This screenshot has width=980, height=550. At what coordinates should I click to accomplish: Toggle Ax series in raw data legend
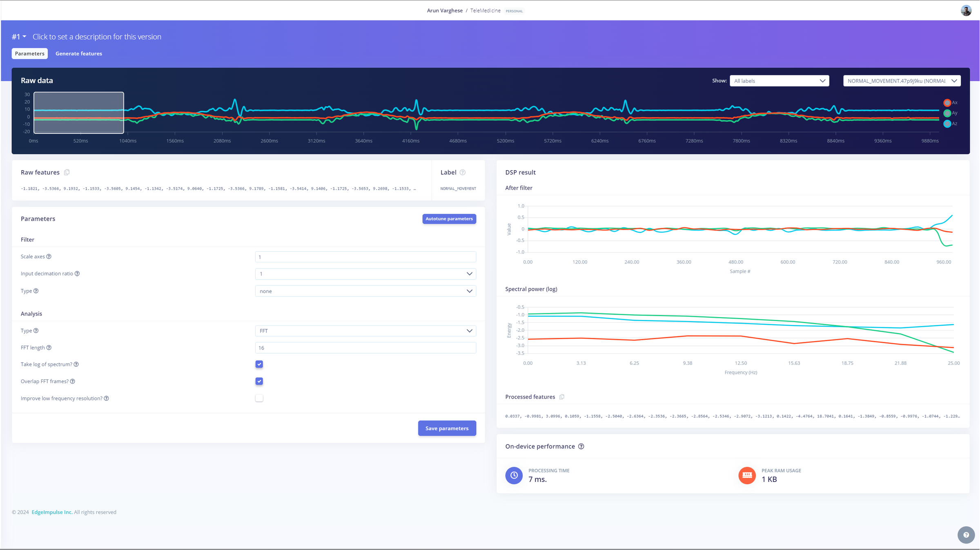click(951, 103)
